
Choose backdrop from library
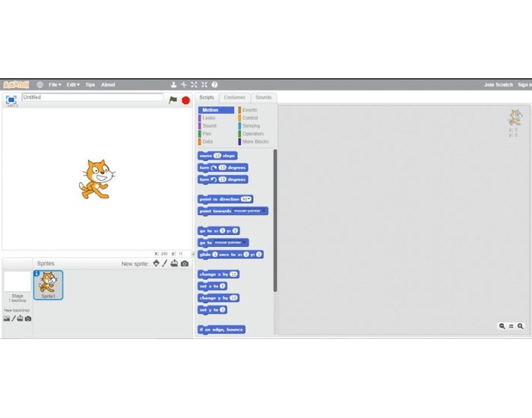coord(6,318)
